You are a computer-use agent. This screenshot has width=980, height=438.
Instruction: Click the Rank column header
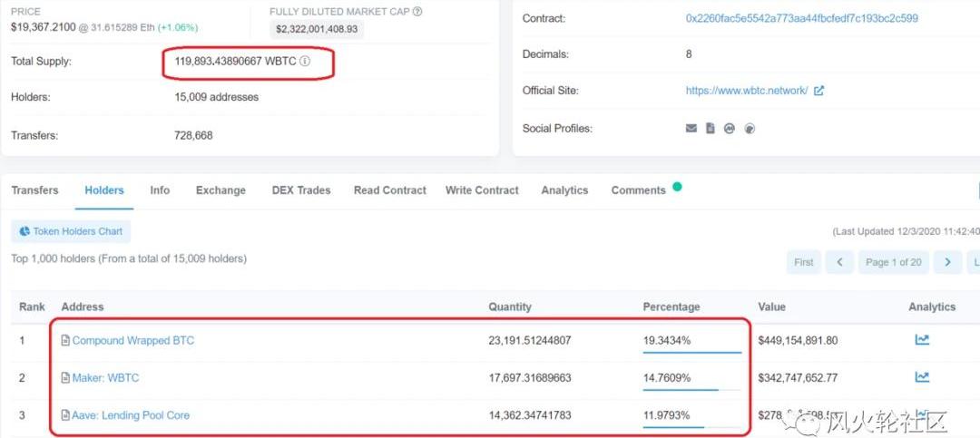click(x=32, y=307)
